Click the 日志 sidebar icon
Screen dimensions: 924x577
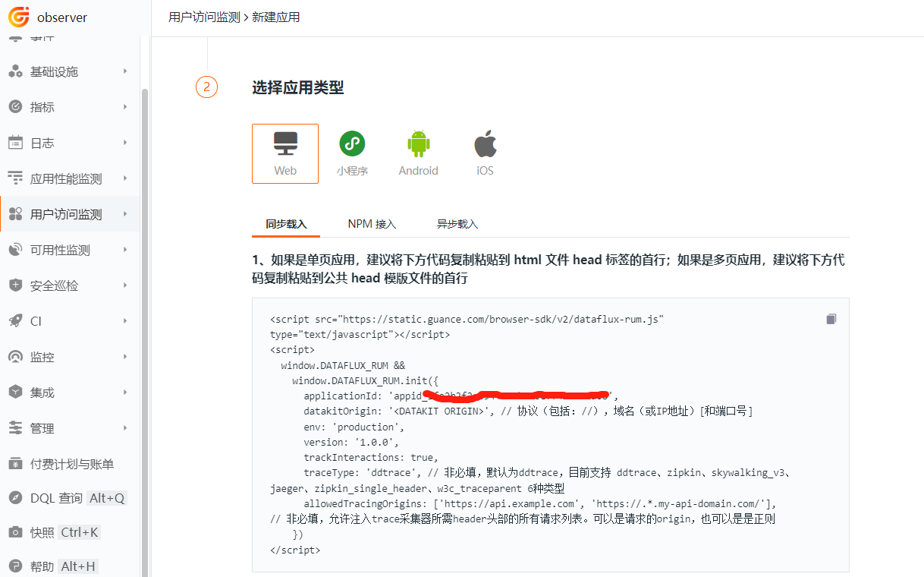point(15,143)
